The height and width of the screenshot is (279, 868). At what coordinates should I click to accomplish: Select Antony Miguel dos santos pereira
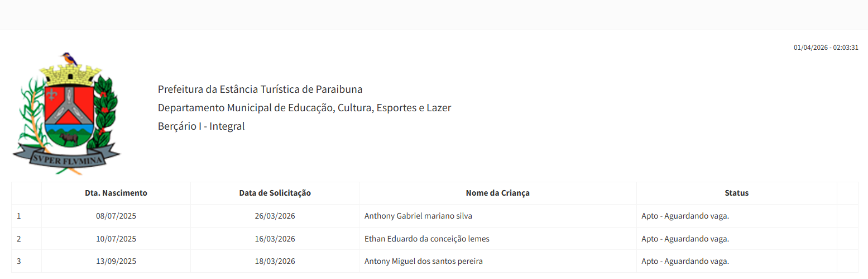[x=423, y=261]
